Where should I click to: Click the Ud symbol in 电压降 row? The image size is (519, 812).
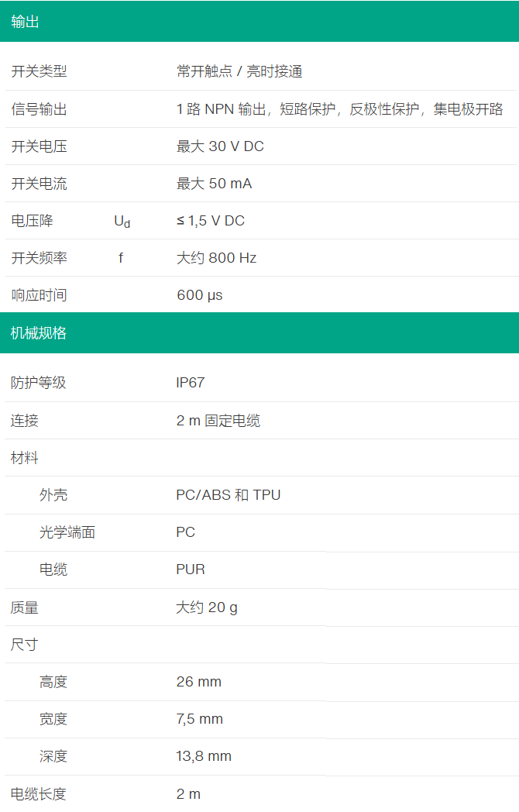122,222
